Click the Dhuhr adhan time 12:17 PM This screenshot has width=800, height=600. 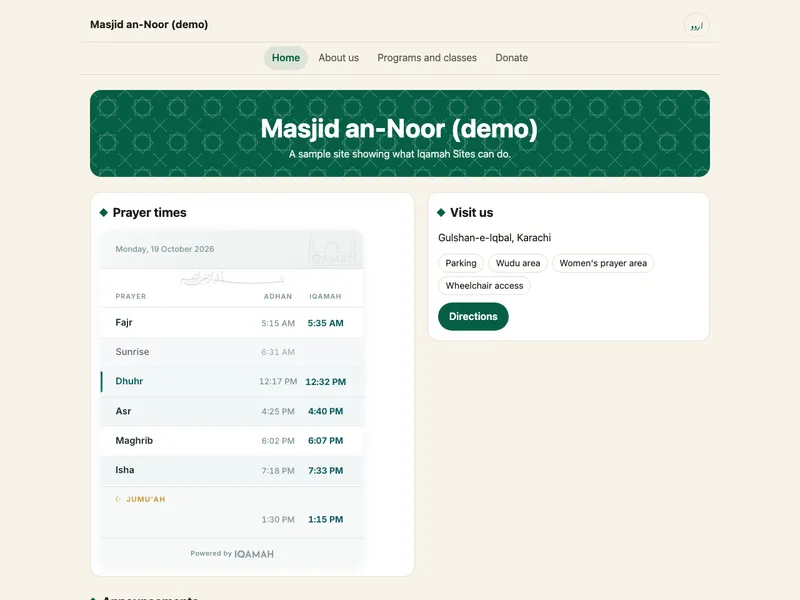coord(278,382)
